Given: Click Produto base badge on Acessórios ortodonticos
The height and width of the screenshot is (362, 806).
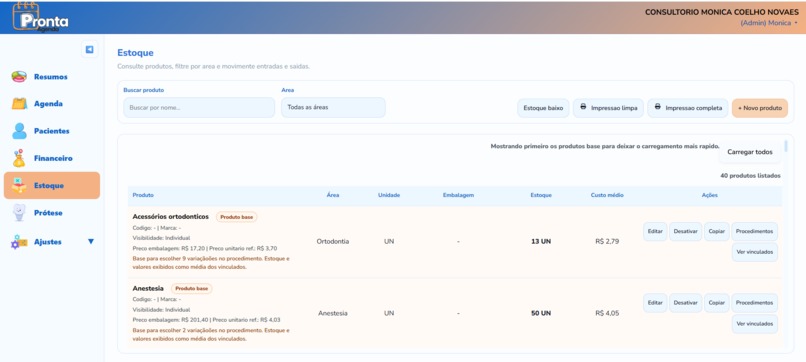Looking at the screenshot, I should click(x=236, y=217).
